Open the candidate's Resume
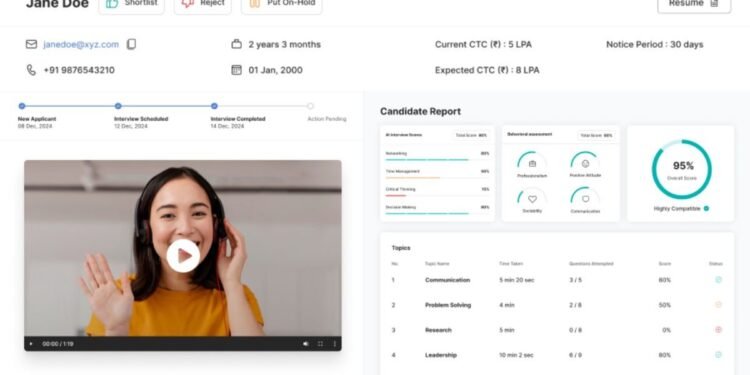 pos(694,4)
